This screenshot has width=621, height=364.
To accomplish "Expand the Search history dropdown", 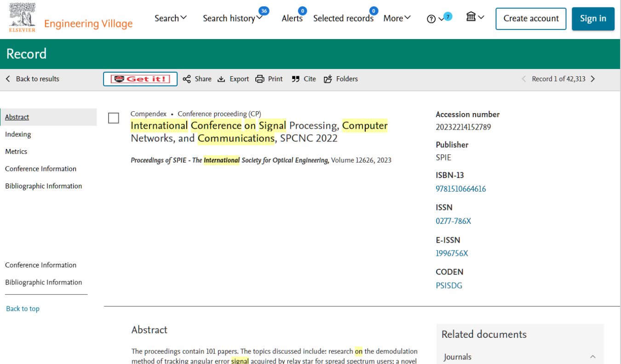I will pos(233,18).
